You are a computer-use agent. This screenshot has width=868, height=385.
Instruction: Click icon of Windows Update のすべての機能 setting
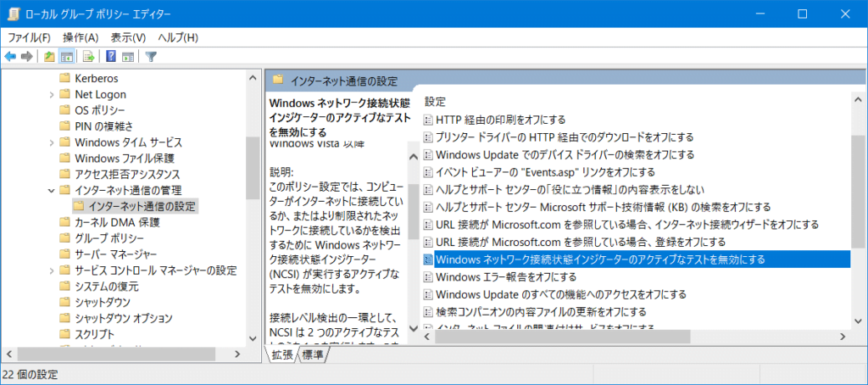[x=427, y=293]
